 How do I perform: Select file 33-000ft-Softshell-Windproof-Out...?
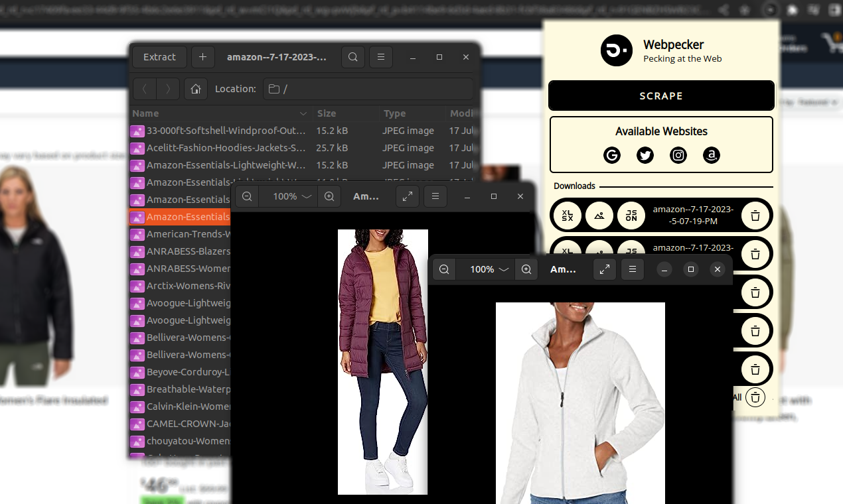point(226,131)
